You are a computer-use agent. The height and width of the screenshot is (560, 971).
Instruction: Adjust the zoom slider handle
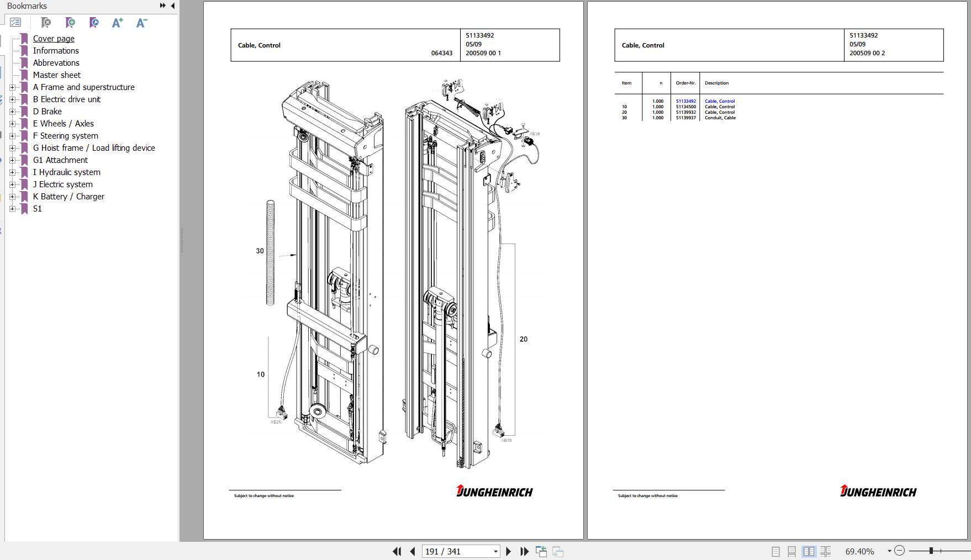[931, 551]
